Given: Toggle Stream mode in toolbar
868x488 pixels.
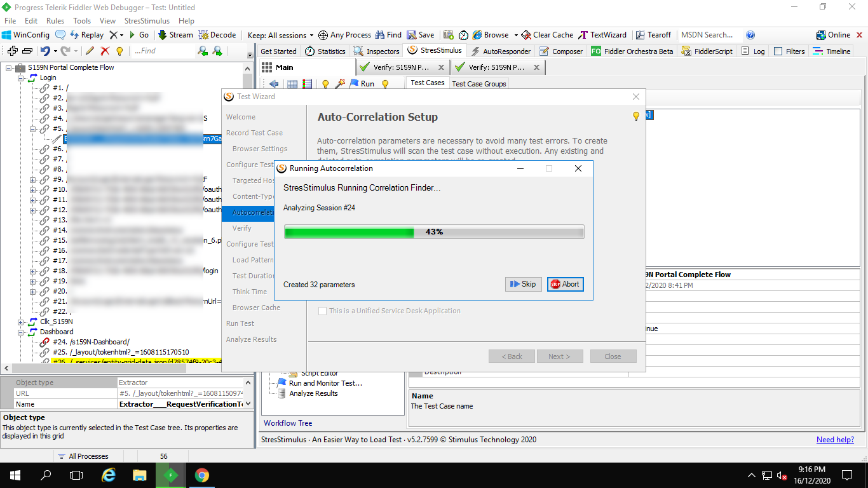Looking at the screenshot, I should (x=175, y=35).
